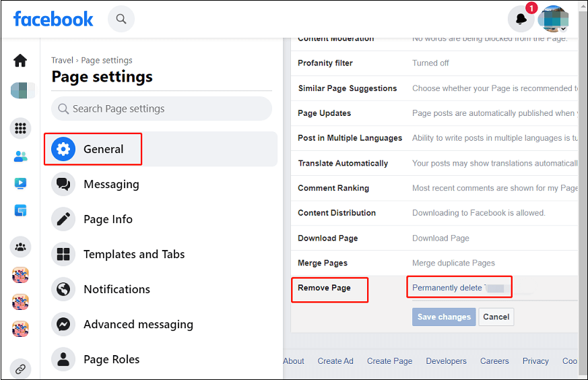Click the Cancel button
588x380 pixels.
tap(496, 317)
